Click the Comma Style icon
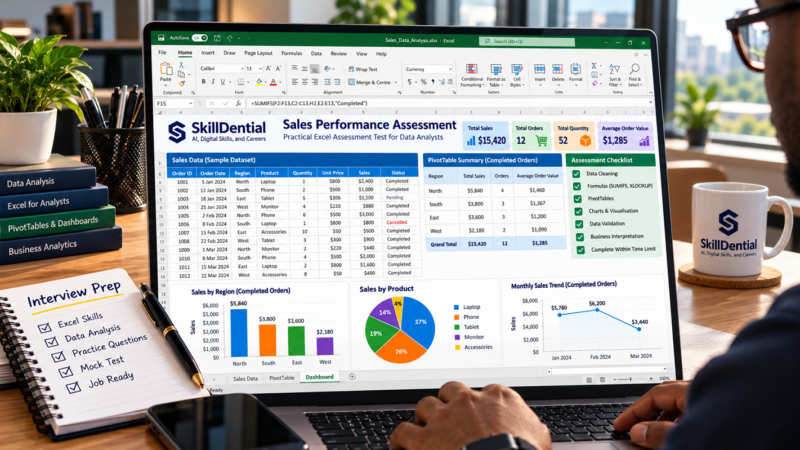800x450 pixels. [433, 82]
